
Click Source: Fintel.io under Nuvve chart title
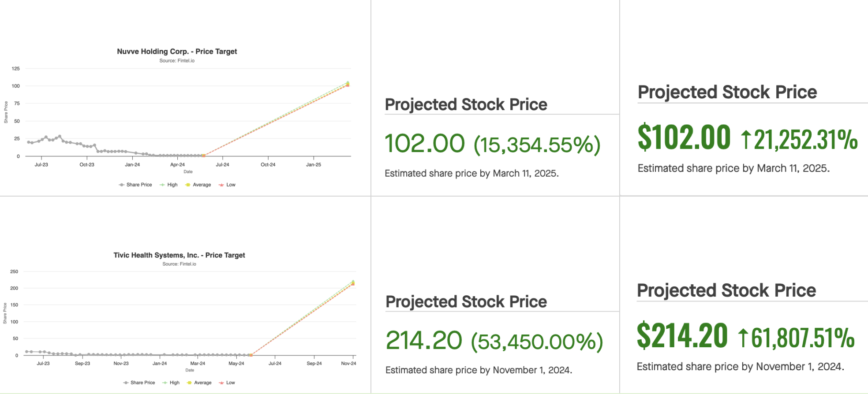coord(177,61)
